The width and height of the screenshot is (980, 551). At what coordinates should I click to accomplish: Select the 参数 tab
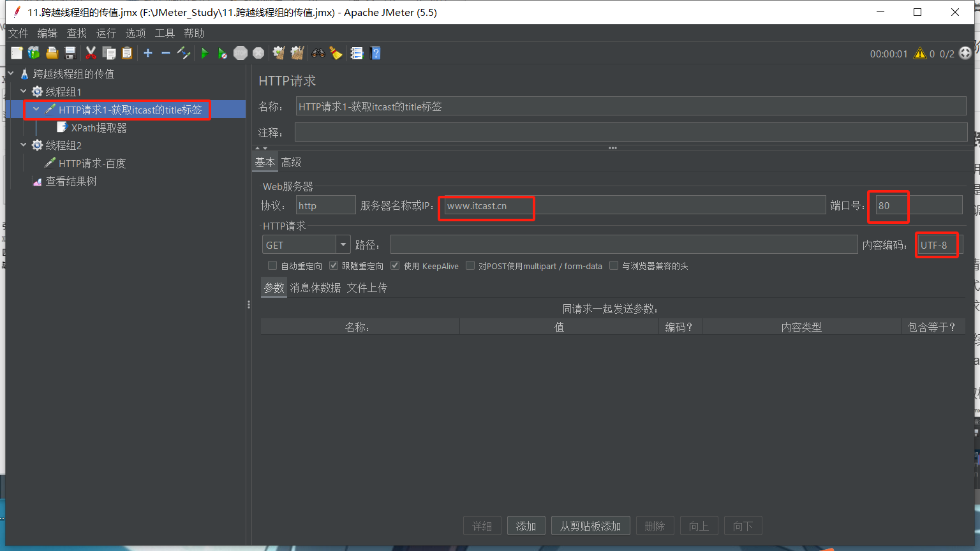click(274, 288)
